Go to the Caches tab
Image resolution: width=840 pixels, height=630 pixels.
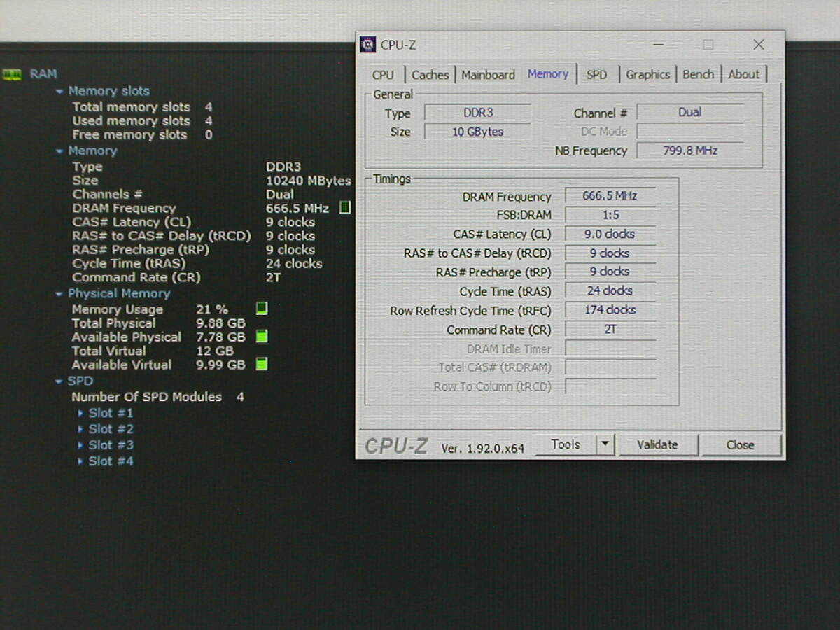pos(430,74)
